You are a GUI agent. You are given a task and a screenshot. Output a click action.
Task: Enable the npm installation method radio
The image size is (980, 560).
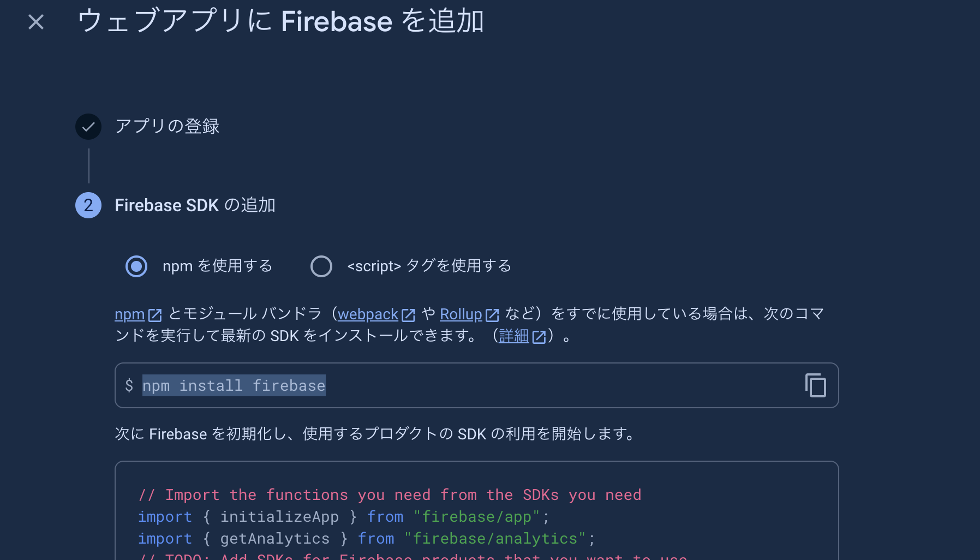point(136,266)
